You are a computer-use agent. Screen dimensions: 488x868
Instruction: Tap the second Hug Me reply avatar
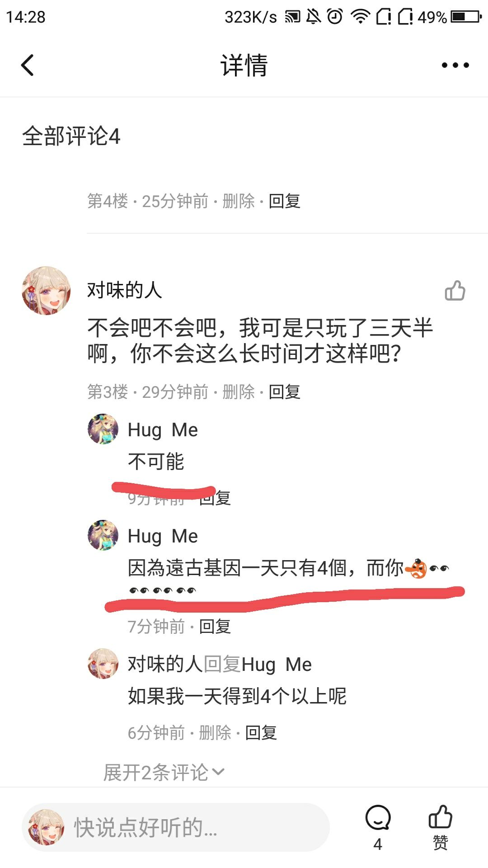(x=103, y=535)
